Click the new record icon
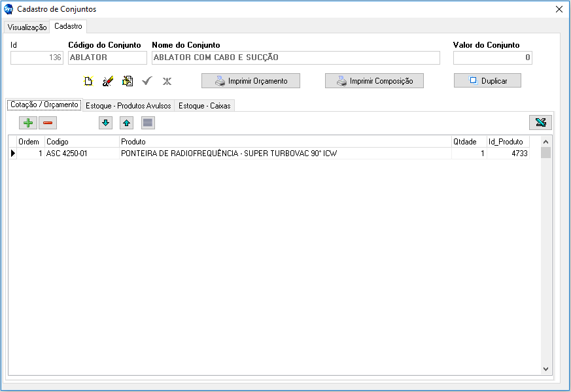 [x=88, y=81]
